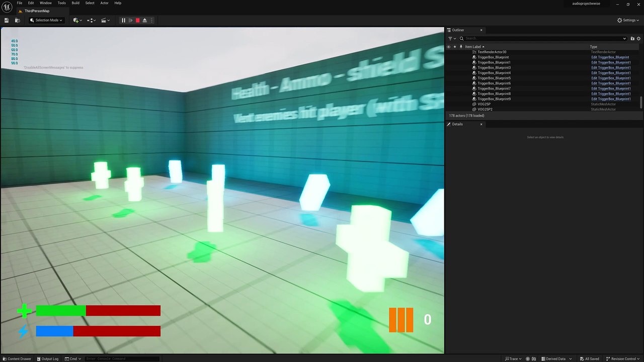Image resolution: width=644 pixels, height=362 pixels.
Task: Click the actor icon beside TriggerBox_Blueprint7
Action: coord(474,88)
